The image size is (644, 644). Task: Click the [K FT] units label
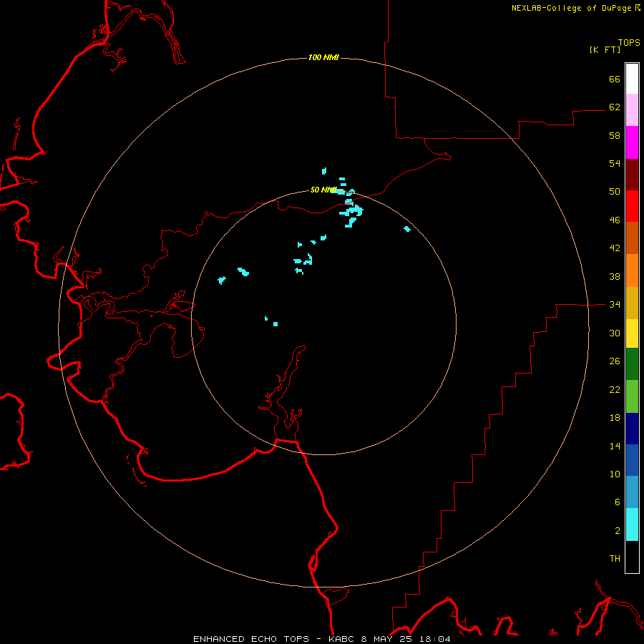605,49
